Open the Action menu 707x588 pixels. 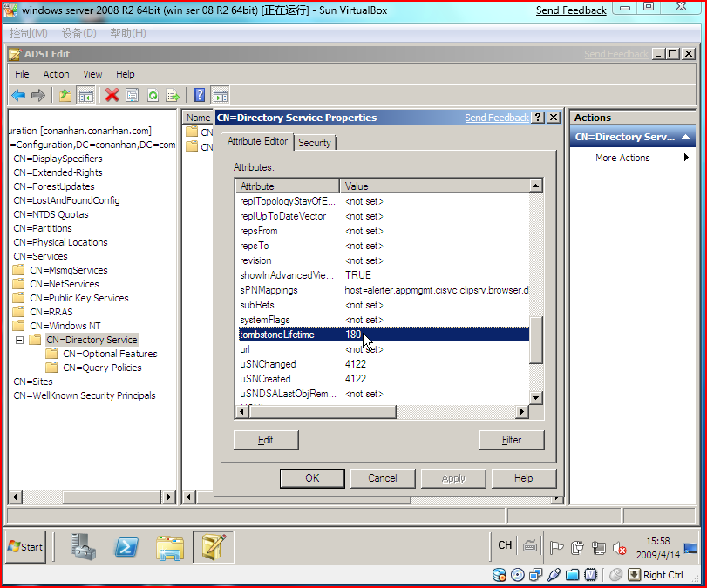[x=56, y=74]
